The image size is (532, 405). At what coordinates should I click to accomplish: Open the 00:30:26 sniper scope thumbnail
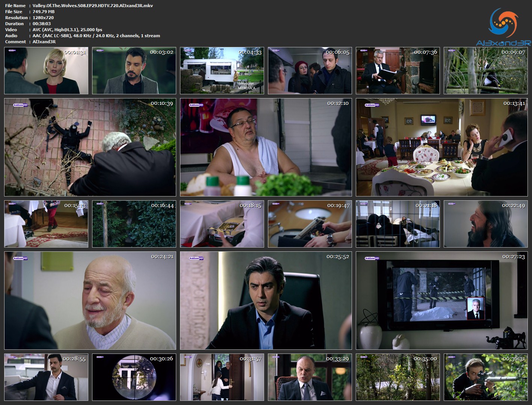pos(134,377)
